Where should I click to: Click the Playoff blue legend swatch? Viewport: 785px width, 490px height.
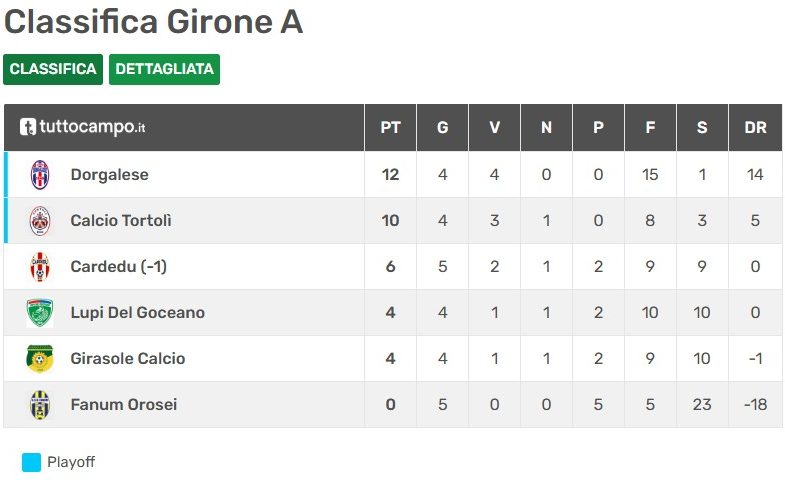pyautogui.click(x=31, y=462)
